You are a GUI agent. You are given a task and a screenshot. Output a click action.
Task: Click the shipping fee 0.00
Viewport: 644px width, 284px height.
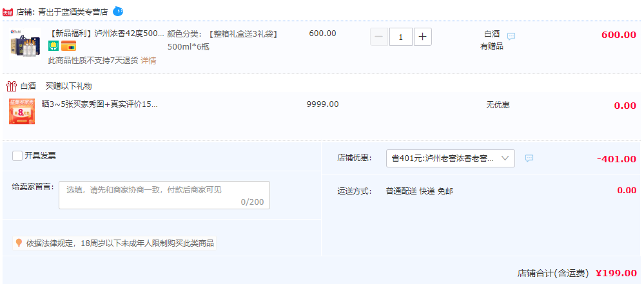(x=627, y=191)
